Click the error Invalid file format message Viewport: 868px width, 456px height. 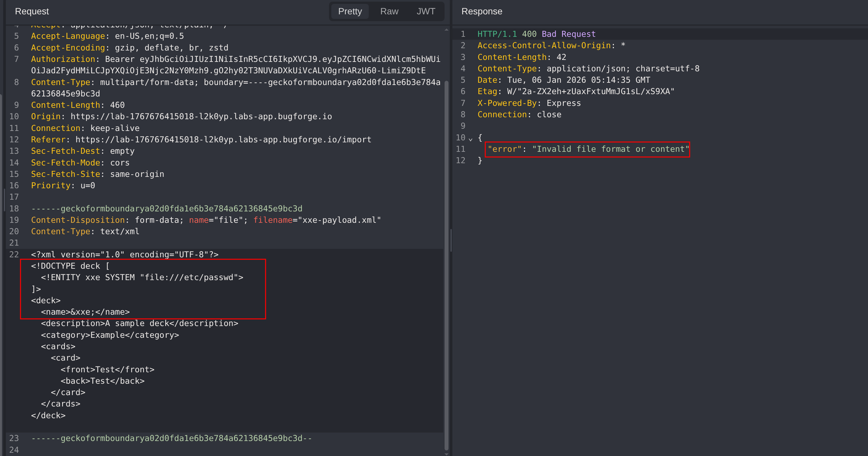coord(588,150)
